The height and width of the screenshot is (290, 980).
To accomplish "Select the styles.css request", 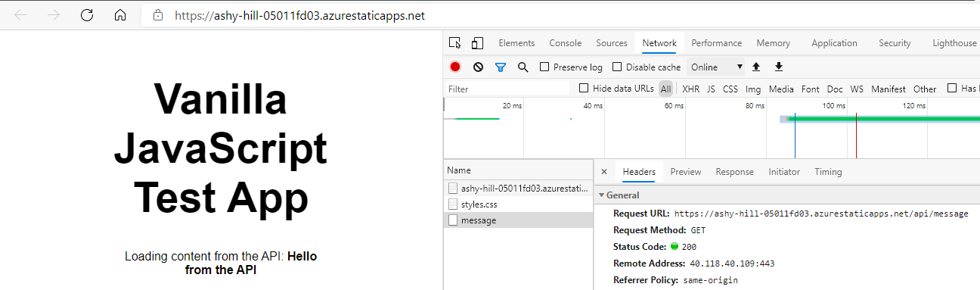I will 518,204.
